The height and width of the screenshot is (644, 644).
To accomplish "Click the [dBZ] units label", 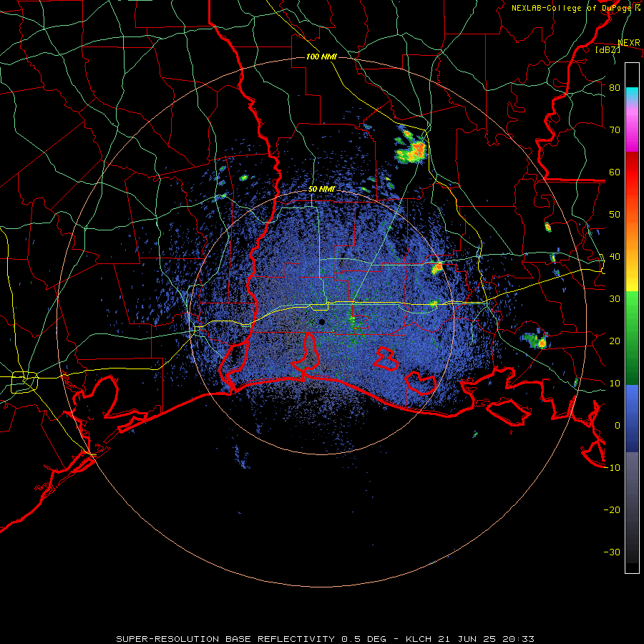I will 608,49.
